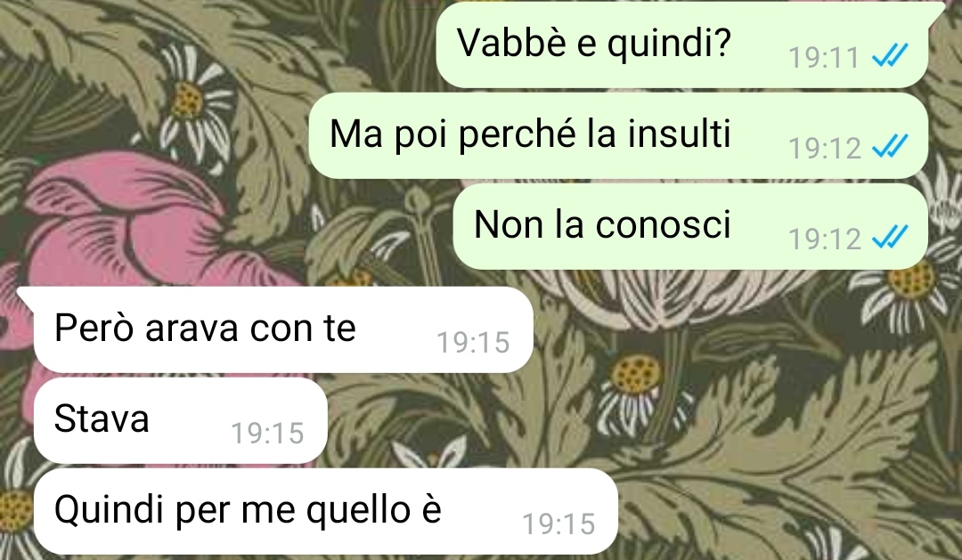Image resolution: width=962 pixels, height=560 pixels.
Task: Click the 19:15 timestamp beside 'Stava'
Action: pos(267,433)
